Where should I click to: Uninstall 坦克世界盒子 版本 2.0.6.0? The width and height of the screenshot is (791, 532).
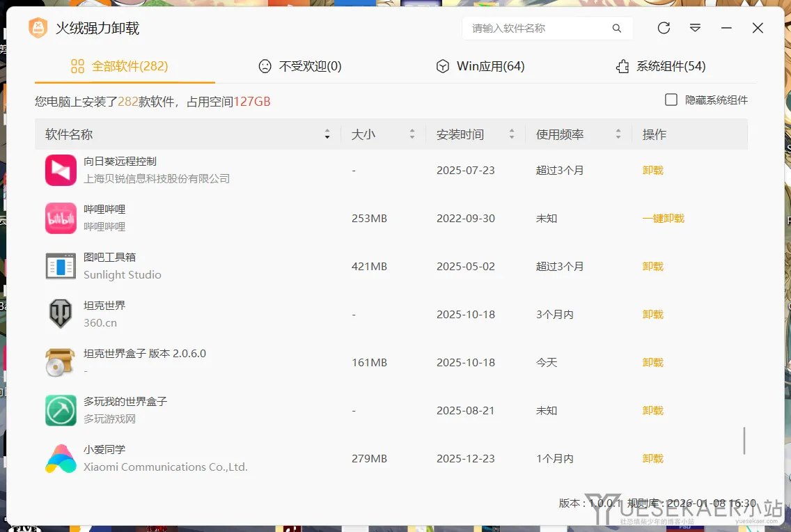point(652,363)
